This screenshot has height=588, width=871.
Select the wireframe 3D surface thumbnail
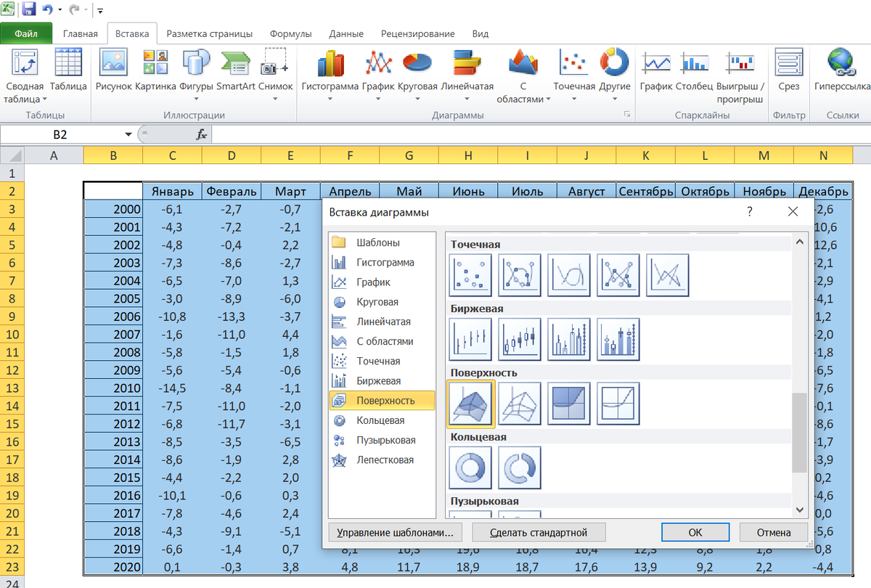[x=520, y=403]
